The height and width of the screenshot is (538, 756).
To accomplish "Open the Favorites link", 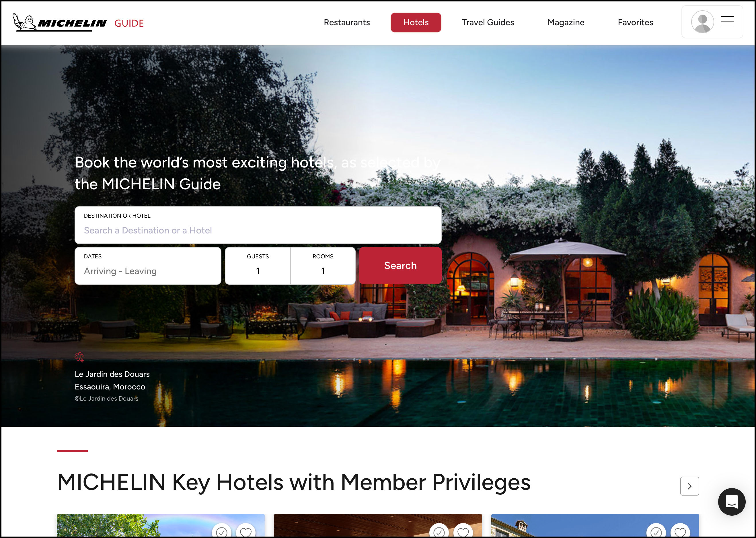I will pyautogui.click(x=635, y=23).
